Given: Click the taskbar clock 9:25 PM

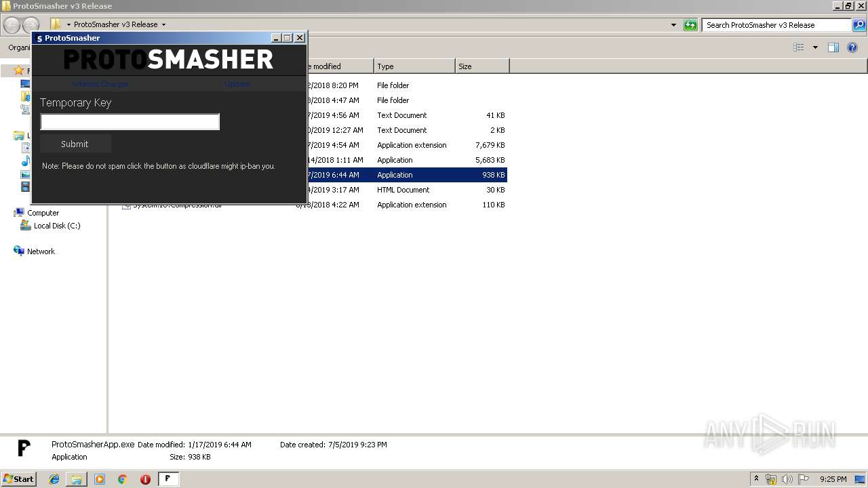Looking at the screenshot, I should 833,479.
